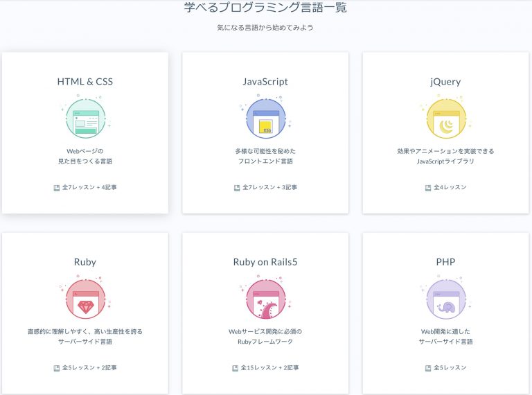Open the JavaScript course title

coord(265,82)
